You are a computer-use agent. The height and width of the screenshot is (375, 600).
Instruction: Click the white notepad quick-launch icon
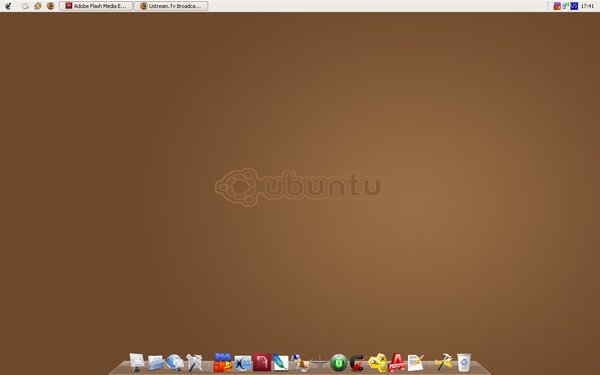coord(25,6)
